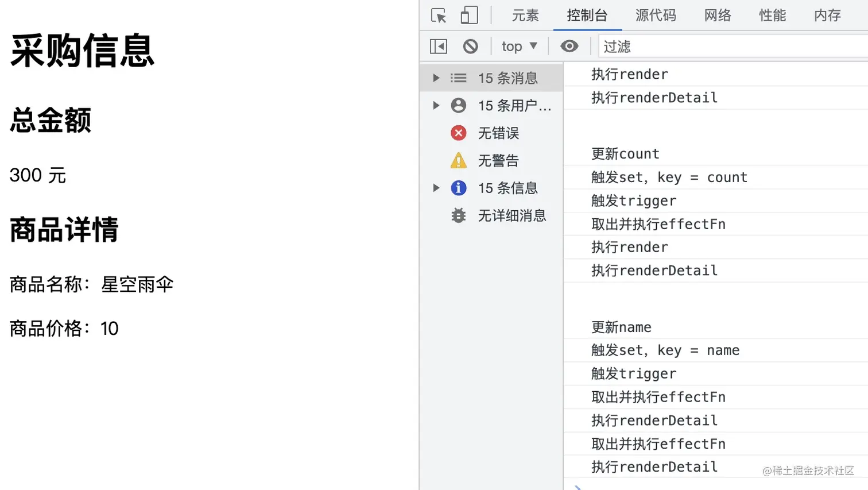The image size is (868, 490).
Task: Click the blue info icon for 15 条信息
Action: (459, 188)
